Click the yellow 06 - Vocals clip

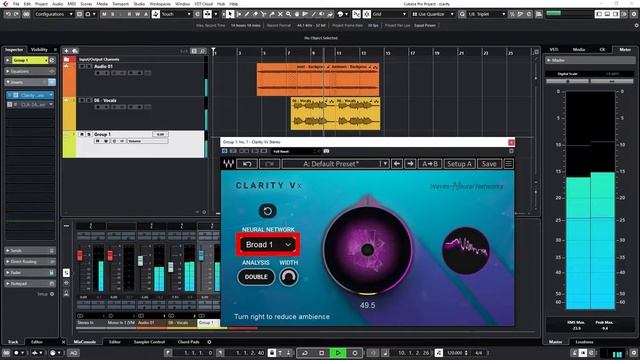click(x=336, y=114)
